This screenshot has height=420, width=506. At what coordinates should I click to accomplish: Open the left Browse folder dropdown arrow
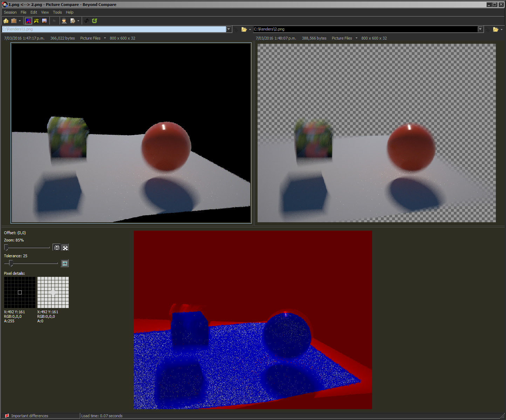click(x=250, y=29)
